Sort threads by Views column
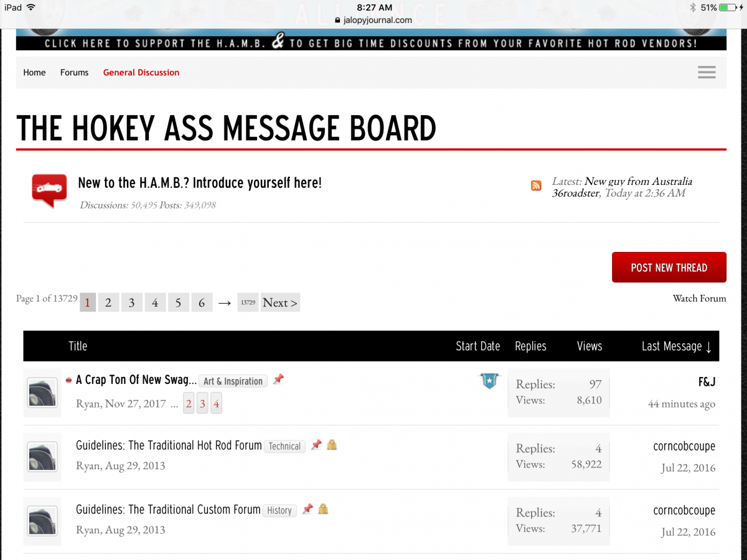The image size is (747, 560). point(590,346)
